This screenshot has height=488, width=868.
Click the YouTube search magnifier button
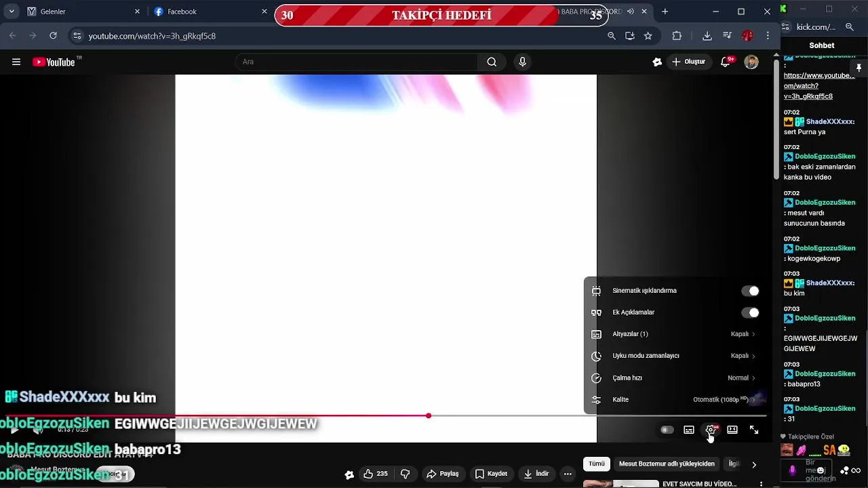[x=492, y=62]
